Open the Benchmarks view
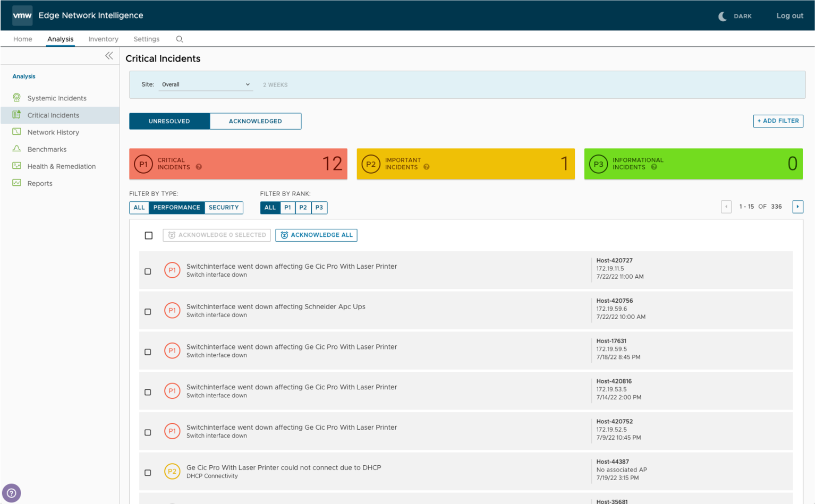This screenshot has height=504, width=816. [x=47, y=149]
